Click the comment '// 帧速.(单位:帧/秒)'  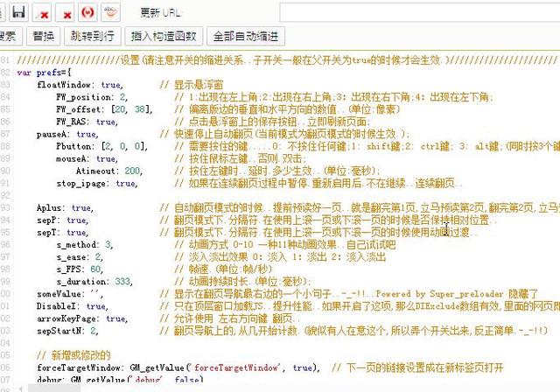(224, 269)
